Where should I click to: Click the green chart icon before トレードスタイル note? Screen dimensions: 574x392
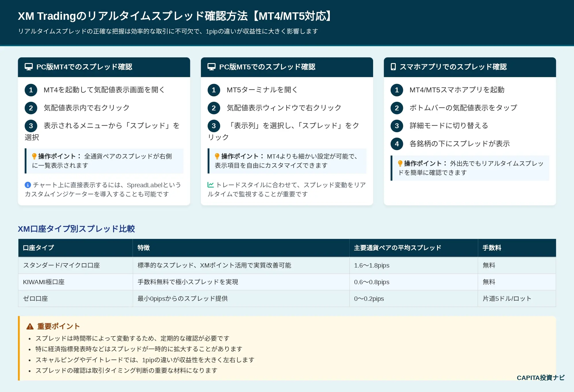pos(211,185)
